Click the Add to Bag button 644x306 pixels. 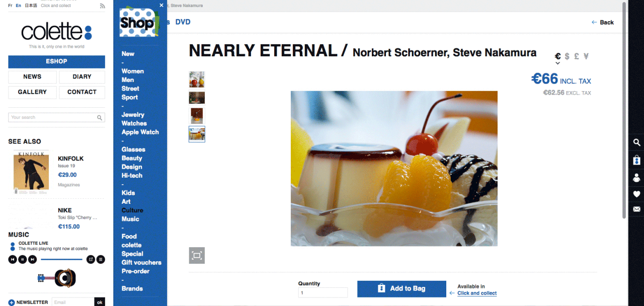coord(401,289)
